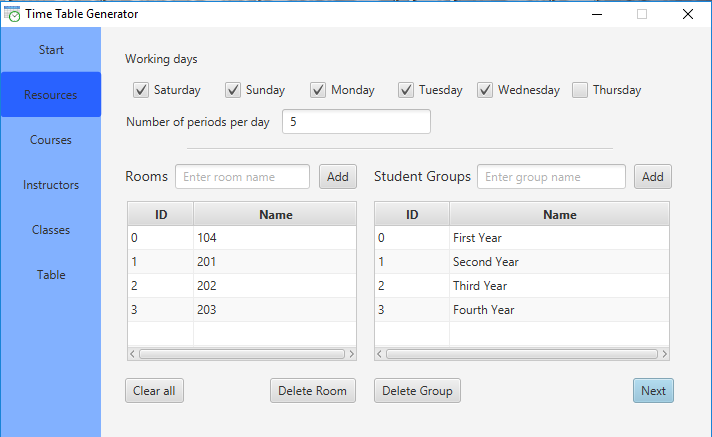The image size is (712, 437).
Task: Focus the Enter room name field
Action: pos(242,177)
